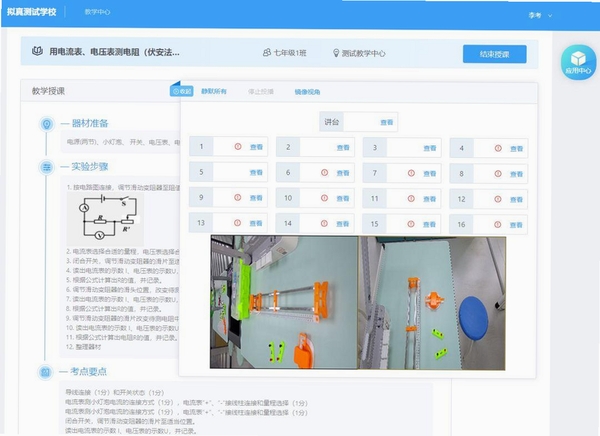The image size is (600, 436).
Task: Click the warning icon for station 4
Action: pyautogui.click(x=498, y=148)
